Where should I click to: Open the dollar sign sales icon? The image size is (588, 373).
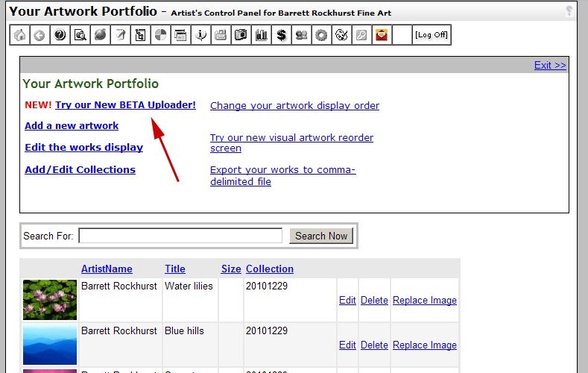281,35
